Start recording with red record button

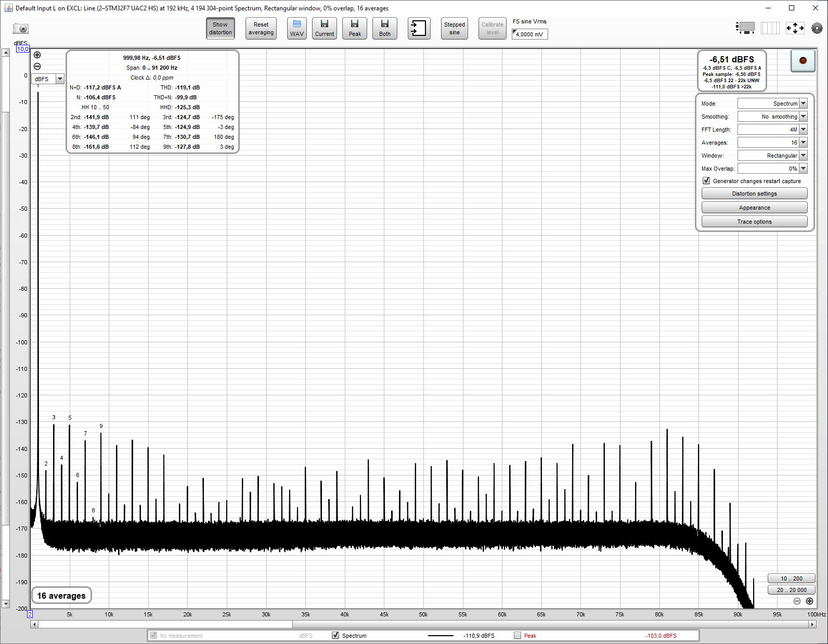coord(803,61)
